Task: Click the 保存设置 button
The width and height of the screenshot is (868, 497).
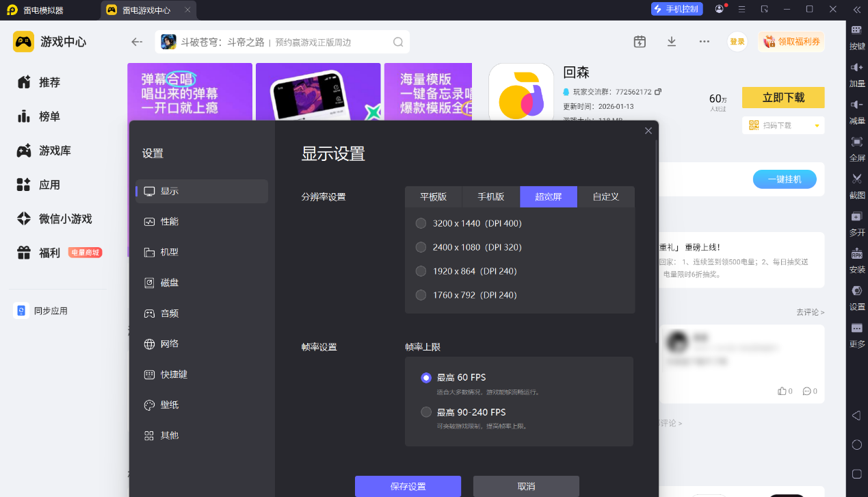Action: coord(408,486)
